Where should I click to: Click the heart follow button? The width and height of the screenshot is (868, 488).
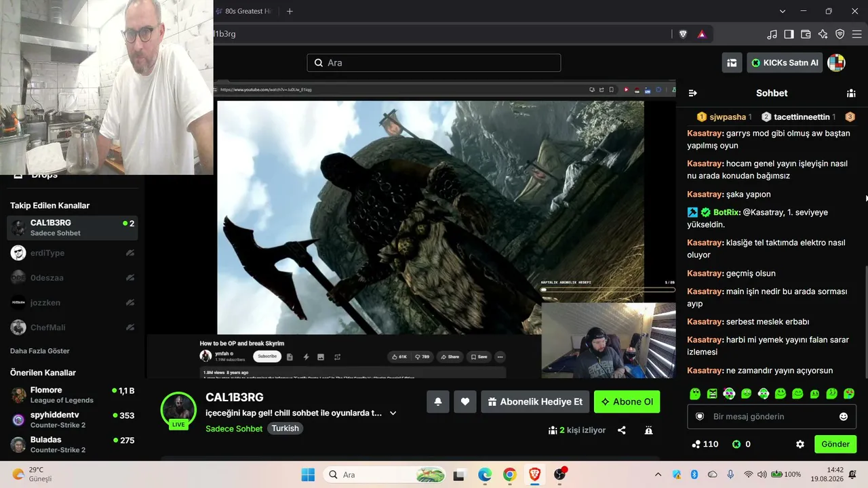465,401
